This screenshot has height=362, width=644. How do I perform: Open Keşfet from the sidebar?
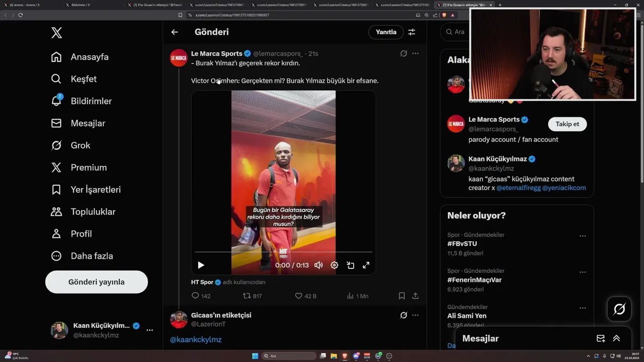(x=74, y=79)
